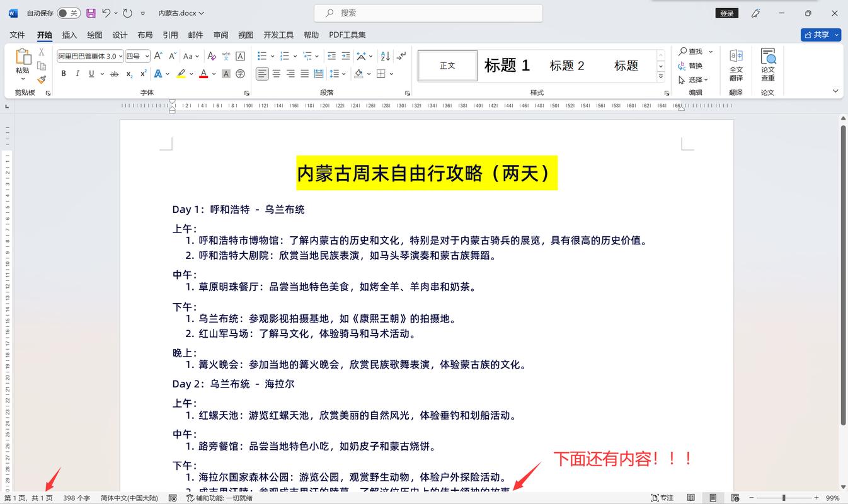Decrease paragraph indent

(331, 56)
